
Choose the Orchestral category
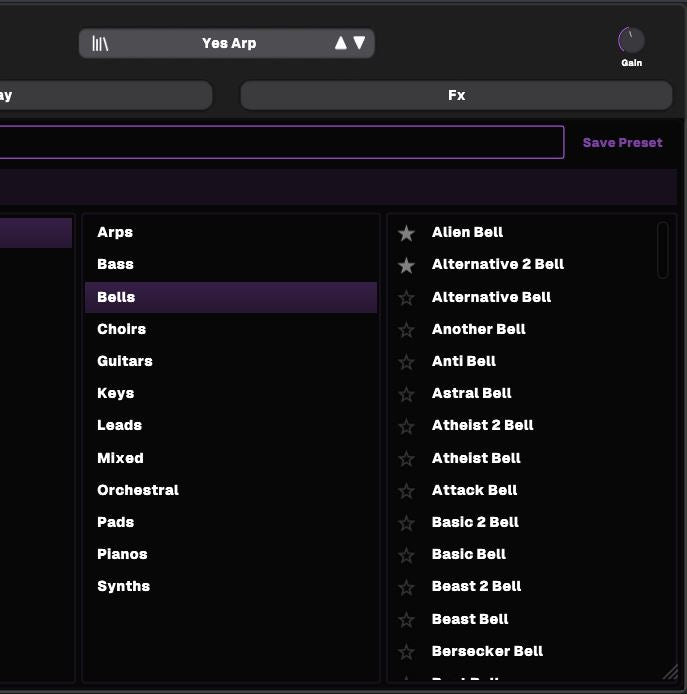click(x=138, y=490)
